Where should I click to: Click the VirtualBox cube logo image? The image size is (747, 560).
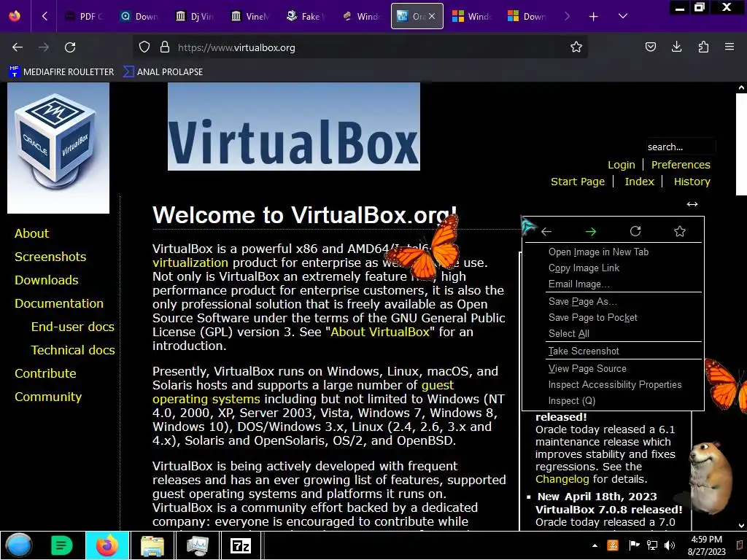tap(58, 147)
